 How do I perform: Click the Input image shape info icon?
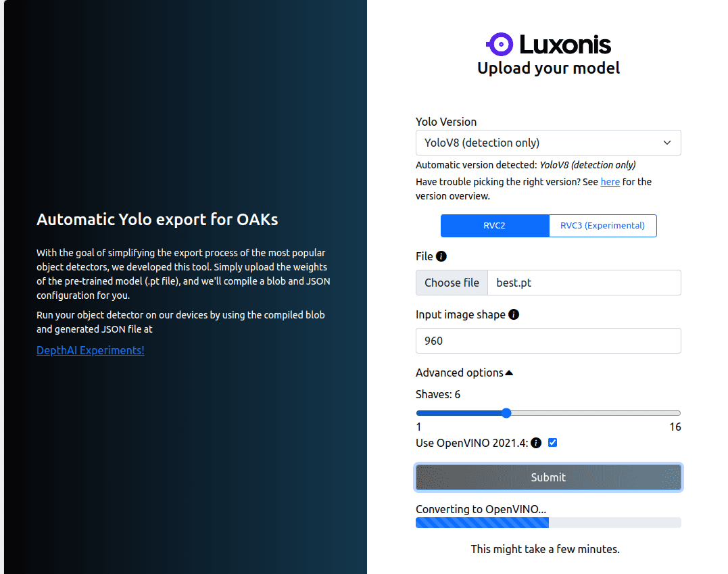tap(514, 314)
